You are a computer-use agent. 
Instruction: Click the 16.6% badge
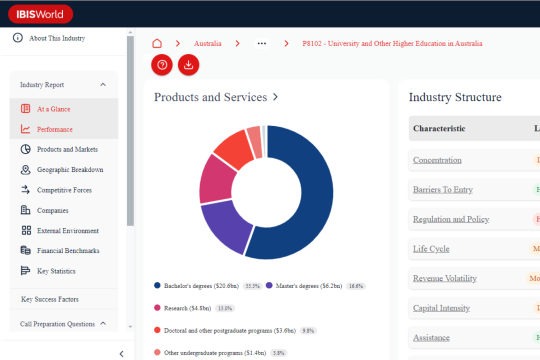click(x=356, y=286)
